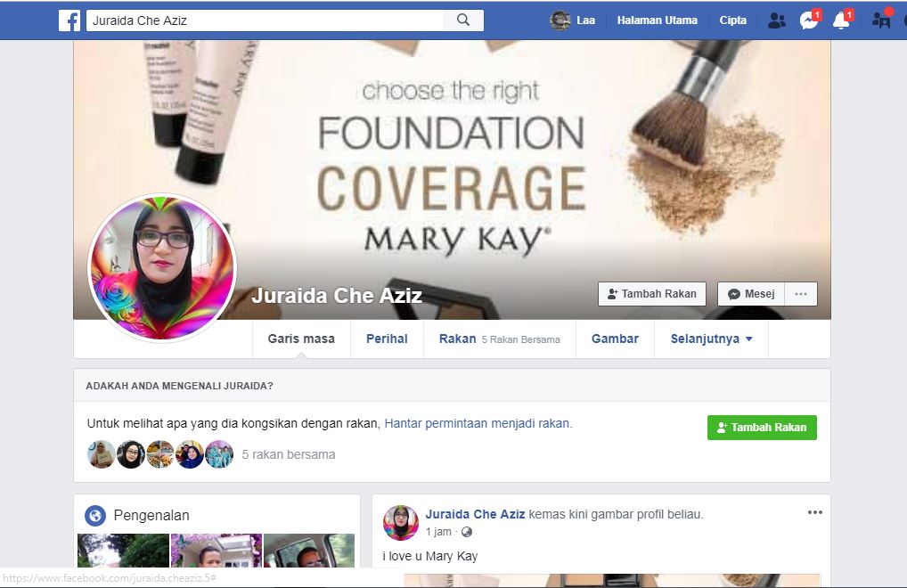Click Tambah Rakan button on cover photo
Screen dimensions: 907x588
point(652,294)
